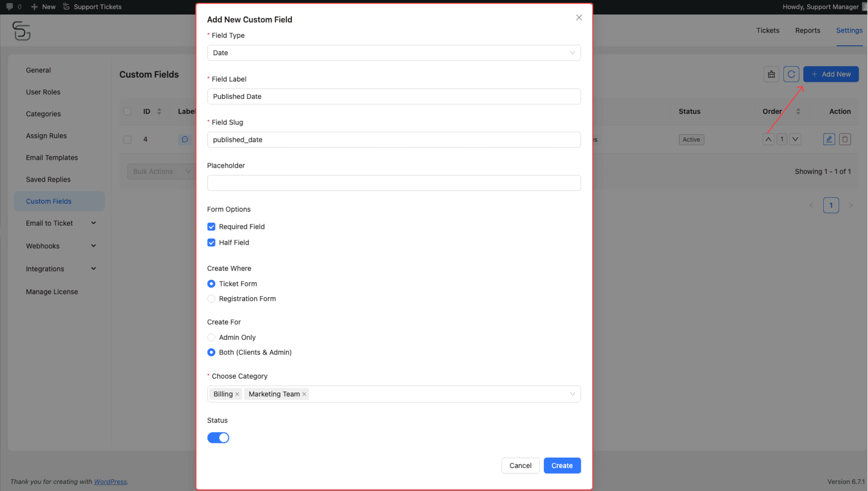Click the Support Tickets admin bar icon
Viewport: 868px width, 491px height.
point(66,6)
